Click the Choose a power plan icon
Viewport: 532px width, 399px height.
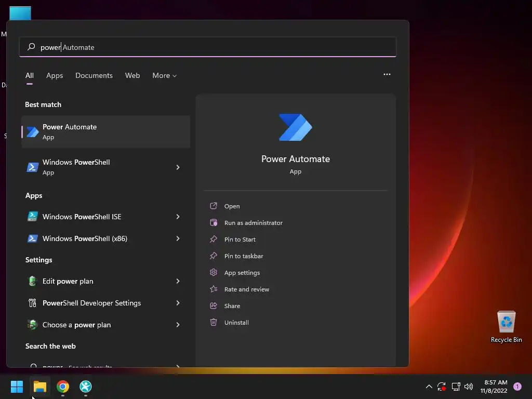coord(33,325)
